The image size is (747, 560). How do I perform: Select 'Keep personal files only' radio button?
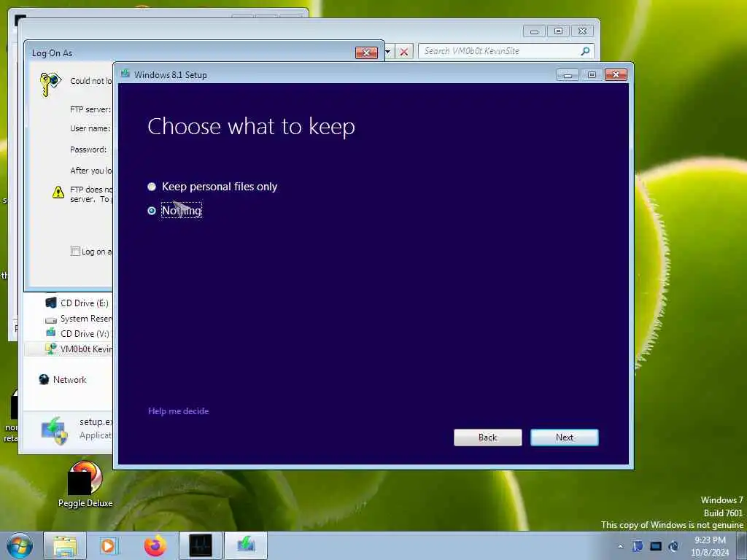coord(152,187)
